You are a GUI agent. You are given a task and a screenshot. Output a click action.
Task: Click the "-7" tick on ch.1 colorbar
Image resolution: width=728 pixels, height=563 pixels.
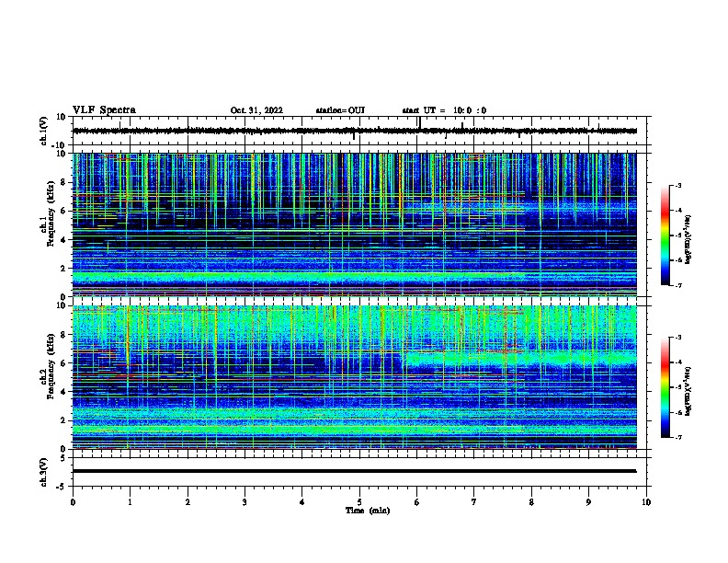(x=677, y=285)
